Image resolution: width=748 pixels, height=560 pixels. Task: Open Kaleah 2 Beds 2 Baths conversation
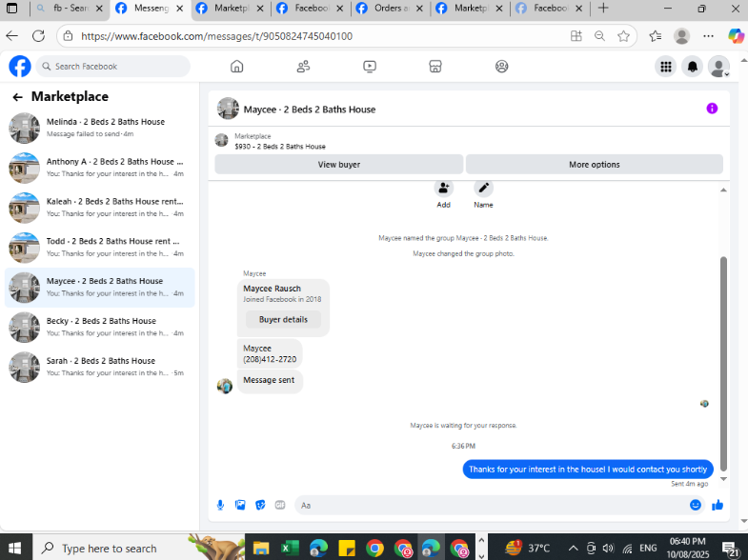(99, 208)
